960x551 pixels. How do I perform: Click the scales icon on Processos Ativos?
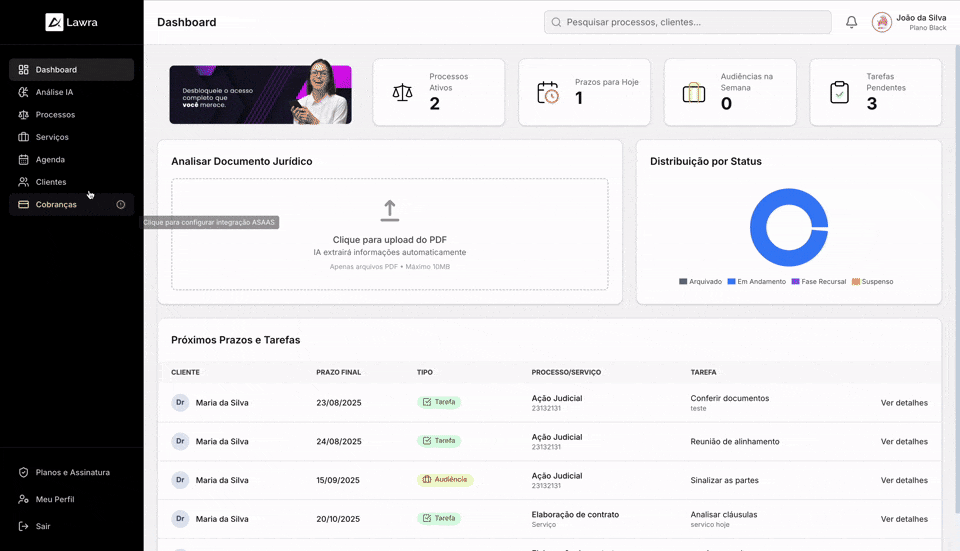tap(402, 93)
